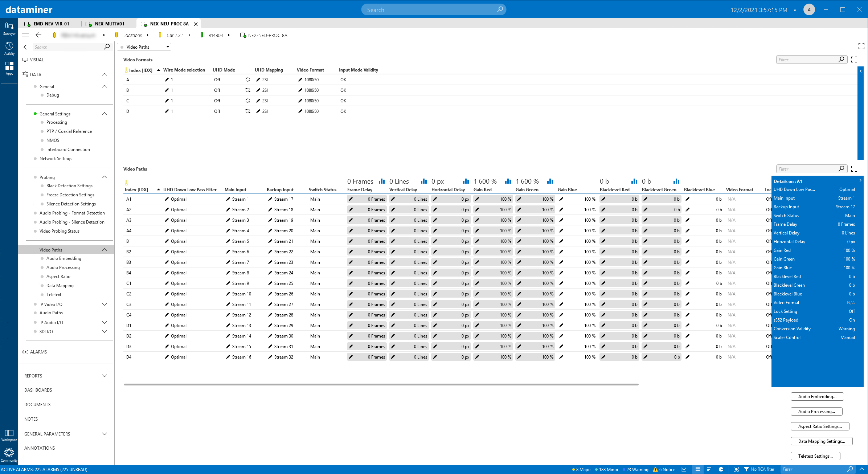Close the NEX-NEU-PROC 8A tab
868x474 pixels.
[196, 24]
